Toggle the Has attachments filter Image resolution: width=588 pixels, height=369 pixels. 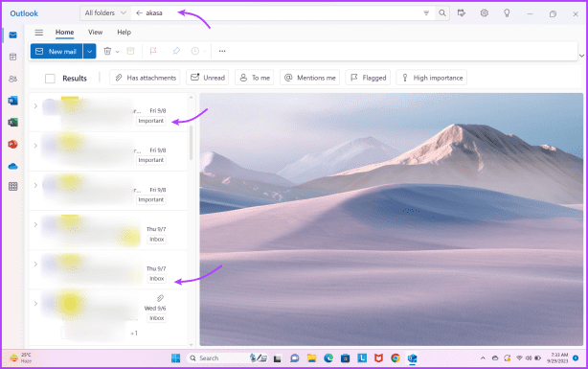click(x=145, y=78)
